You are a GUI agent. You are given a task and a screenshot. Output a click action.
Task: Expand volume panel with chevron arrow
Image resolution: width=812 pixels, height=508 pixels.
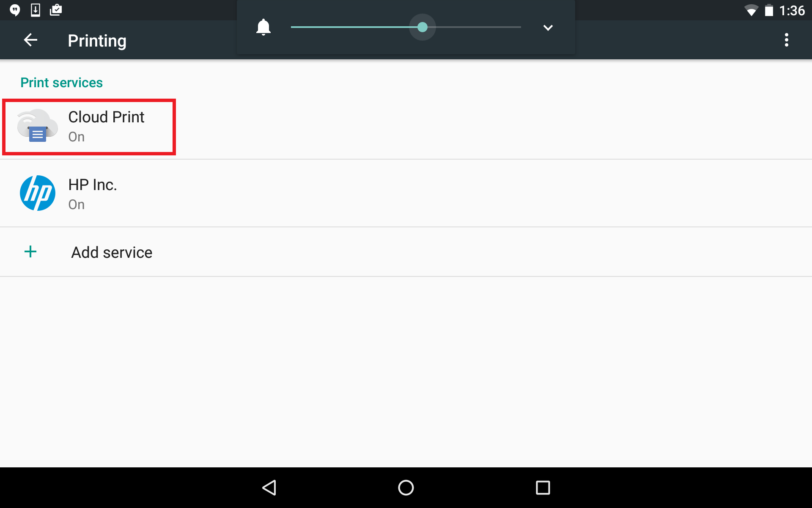[x=548, y=28]
